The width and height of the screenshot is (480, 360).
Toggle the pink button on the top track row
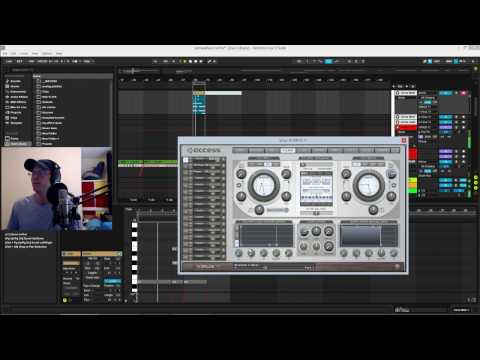click(463, 93)
